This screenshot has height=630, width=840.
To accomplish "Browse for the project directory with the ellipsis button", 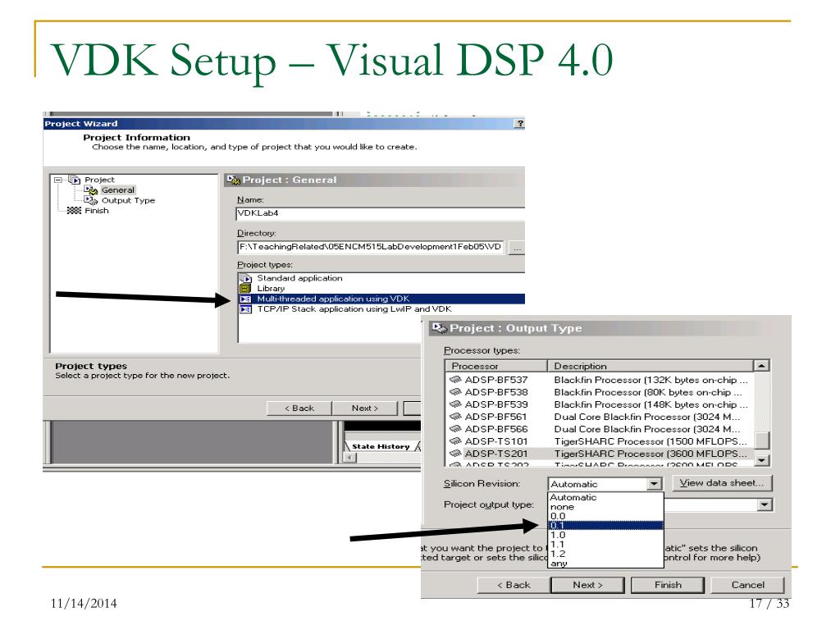I will pyautogui.click(x=517, y=248).
